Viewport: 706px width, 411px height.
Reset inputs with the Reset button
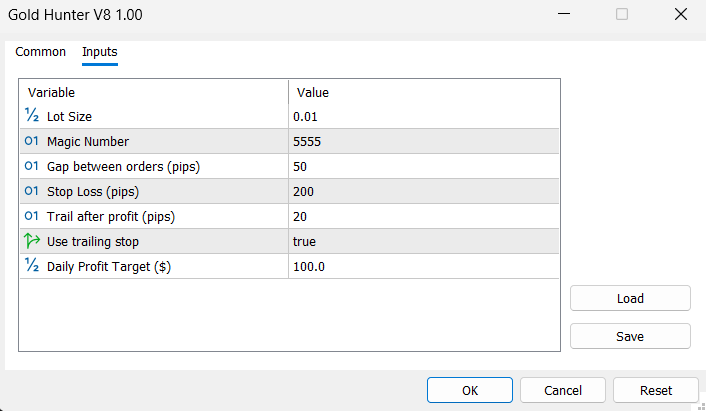coord(655,390)
